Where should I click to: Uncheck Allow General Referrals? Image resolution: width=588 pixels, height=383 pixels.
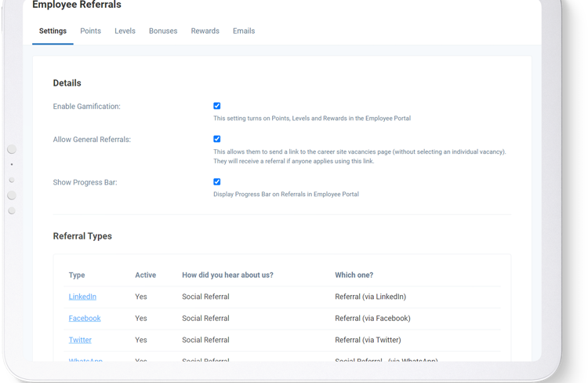(217, 139)
